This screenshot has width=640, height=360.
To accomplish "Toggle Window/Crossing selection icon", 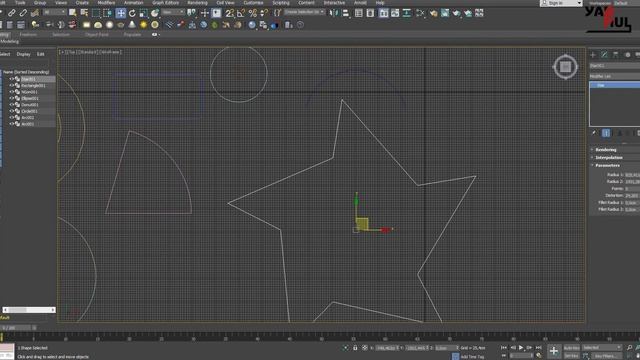I will (107, 13).
